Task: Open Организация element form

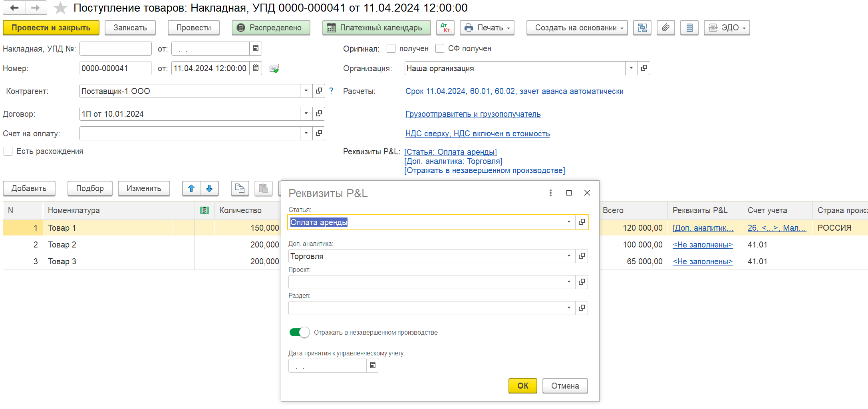Action: [644, 68]
